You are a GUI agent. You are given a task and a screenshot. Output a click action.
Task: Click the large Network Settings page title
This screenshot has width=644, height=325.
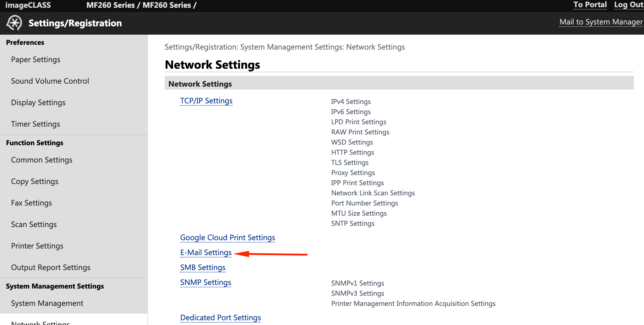[212, 65]
